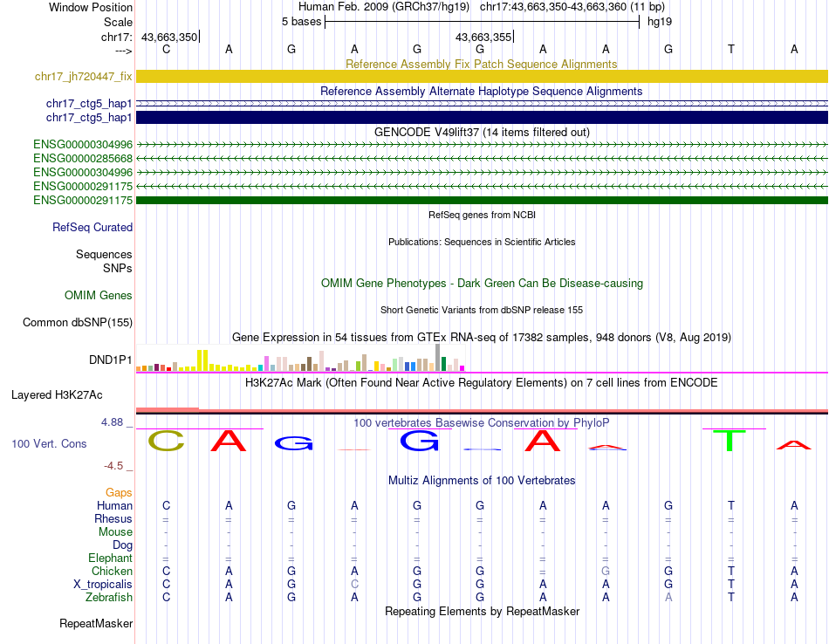The width and height of the screenshot is (829, 644).
Task: Open Publications: Sequences in Scientific Articles
Action: coord(482,242)
